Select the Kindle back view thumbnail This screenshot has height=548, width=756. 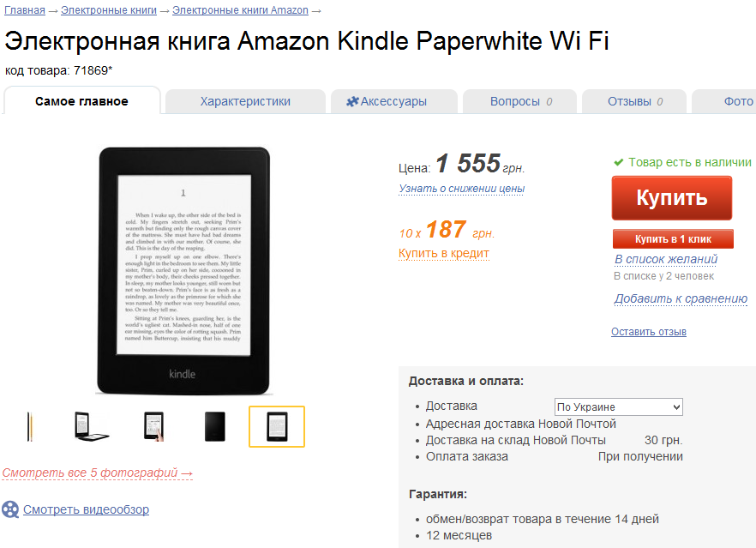(x=215, y=426)
